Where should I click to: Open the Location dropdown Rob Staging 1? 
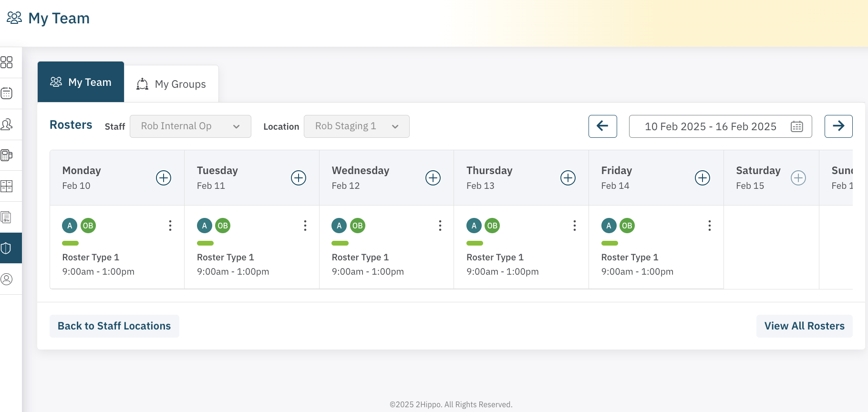(356, 126)
